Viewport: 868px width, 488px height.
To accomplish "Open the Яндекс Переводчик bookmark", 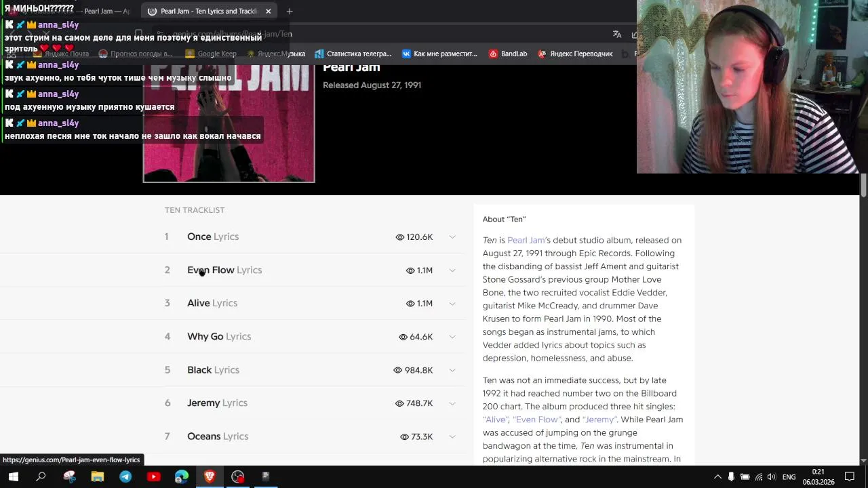I will tap(575, 54).
